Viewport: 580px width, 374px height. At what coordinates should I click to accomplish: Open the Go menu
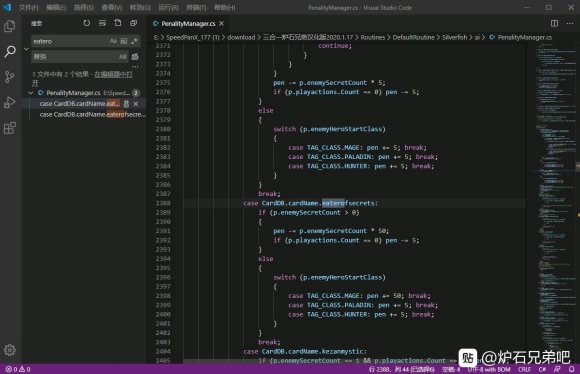click(x=140, y=7)
